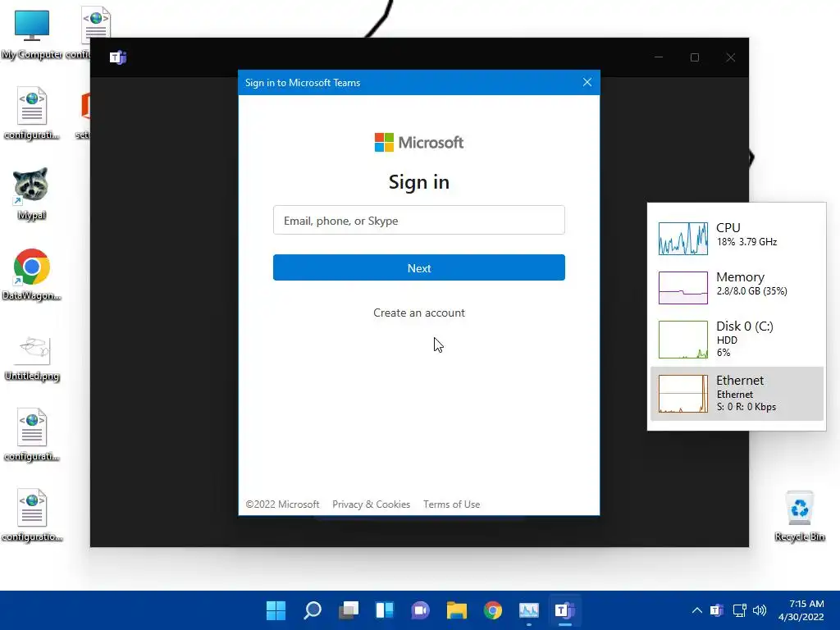Select the Ethernet network entry

pyautogui.click(x=737, y=394)
